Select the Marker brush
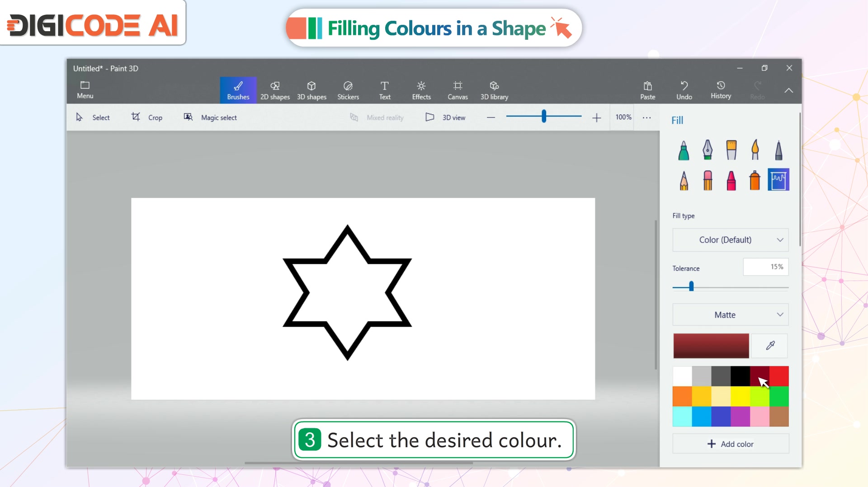The height and width of the screenshot is (487, 868). pyautogui.click(x=684, y=150)
